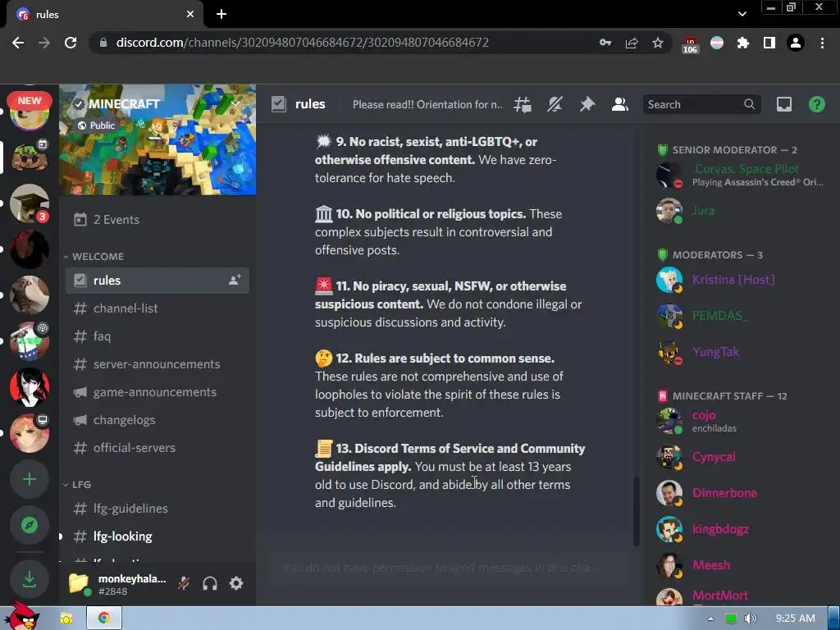Viewport: 840px width, 630px height.
Task: Open User Settings gear icon
Action: 236,583
